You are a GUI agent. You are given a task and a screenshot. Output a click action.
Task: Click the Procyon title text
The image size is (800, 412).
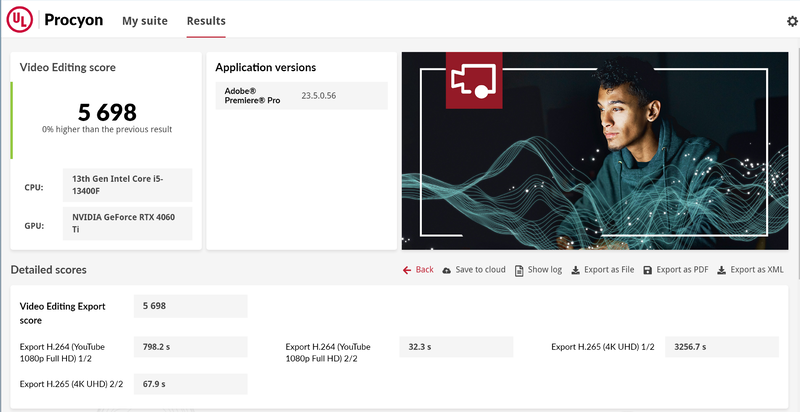point(73,20)
